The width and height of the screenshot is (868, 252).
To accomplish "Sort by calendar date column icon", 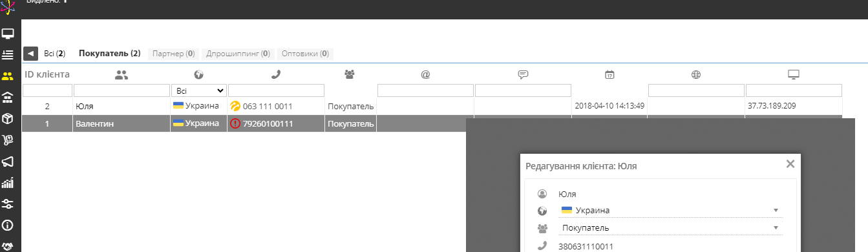I will (609, 75).
